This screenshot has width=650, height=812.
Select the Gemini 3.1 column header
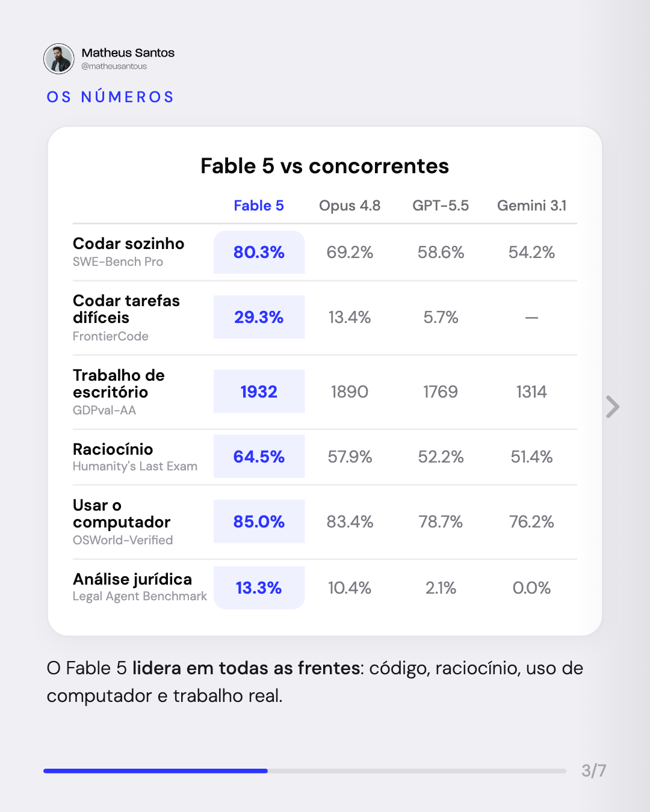point(531,206)
